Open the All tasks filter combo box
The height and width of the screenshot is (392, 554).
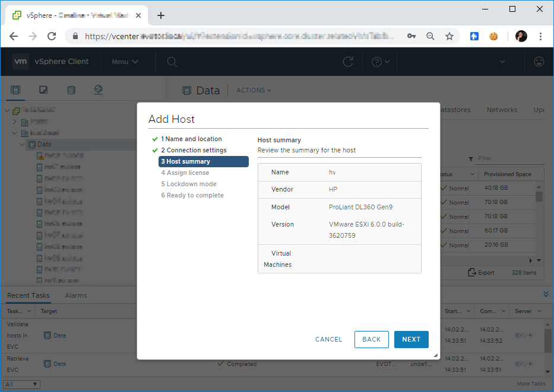point(21,384)
